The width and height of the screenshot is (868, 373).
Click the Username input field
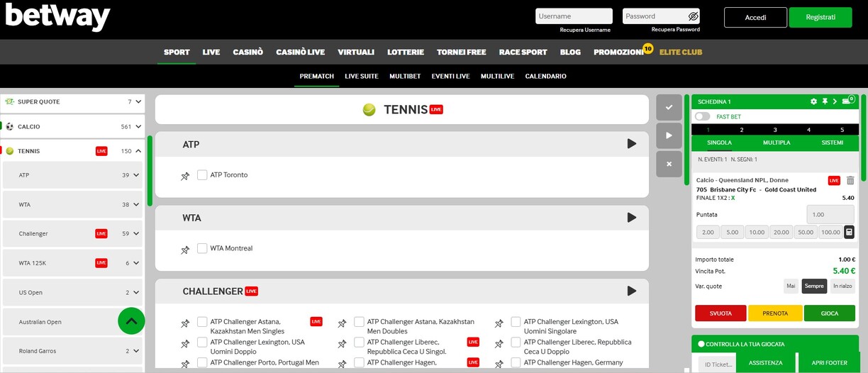click(574, 16)
